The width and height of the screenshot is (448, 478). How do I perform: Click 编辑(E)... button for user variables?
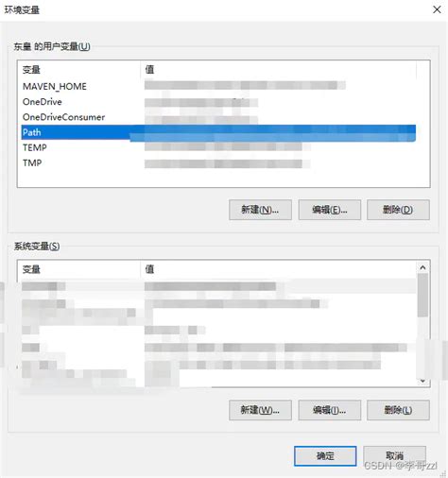pyautogui.click(x=330, y=210)
